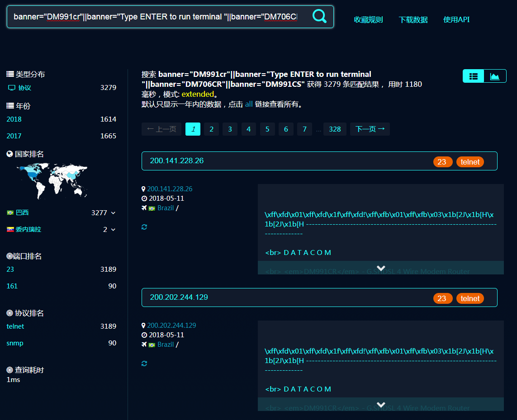Switch to chart view icon
This screenshot has width=517, height=420.
pyautogui.click(x=494, y=76)
